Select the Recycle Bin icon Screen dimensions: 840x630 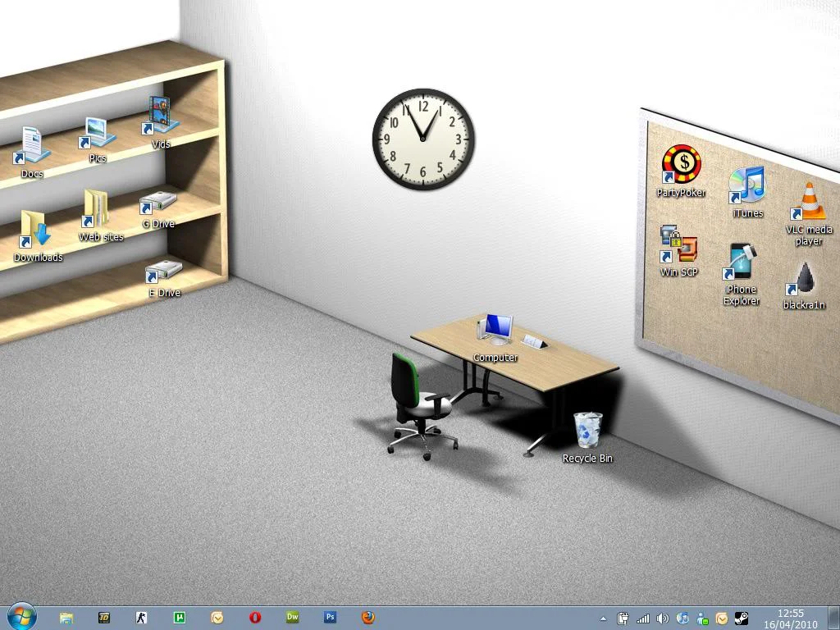(587, 438)
